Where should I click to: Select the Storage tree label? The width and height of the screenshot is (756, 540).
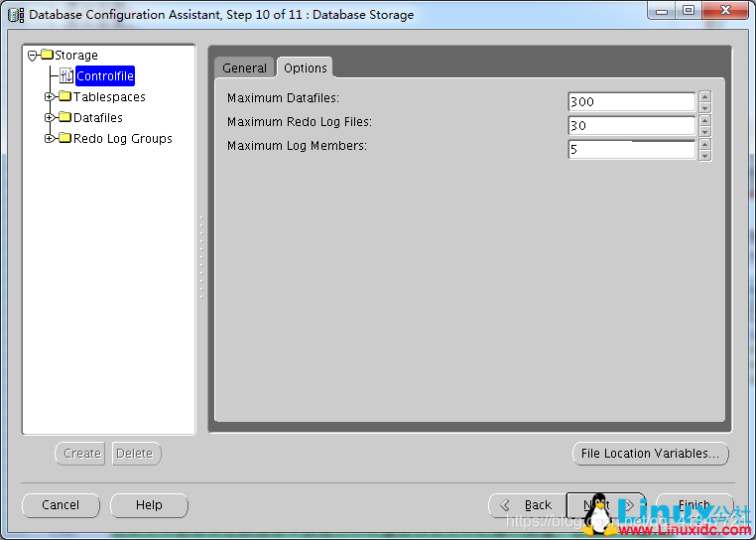coord(76,55)
